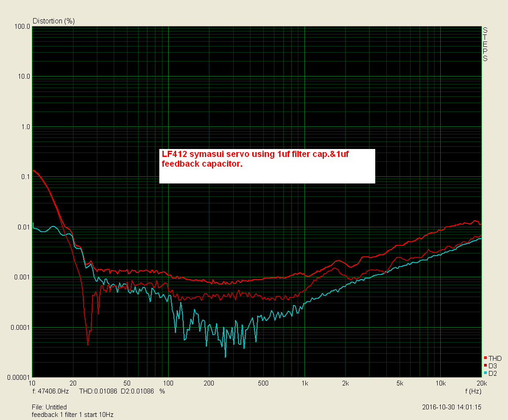Click the D2 legend label
The width and height of the screenshot is (508, 420).
[x=493, y=374]
